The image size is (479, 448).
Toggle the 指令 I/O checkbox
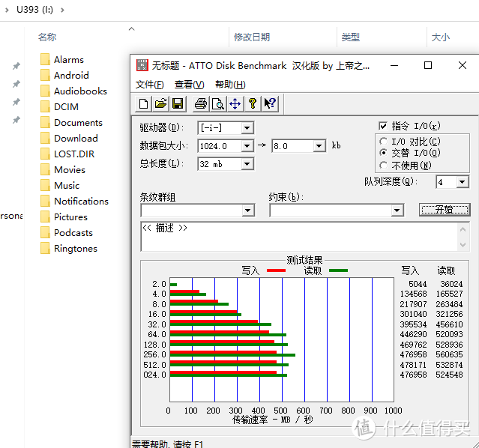pyautogui.click(x=384, y=126)
